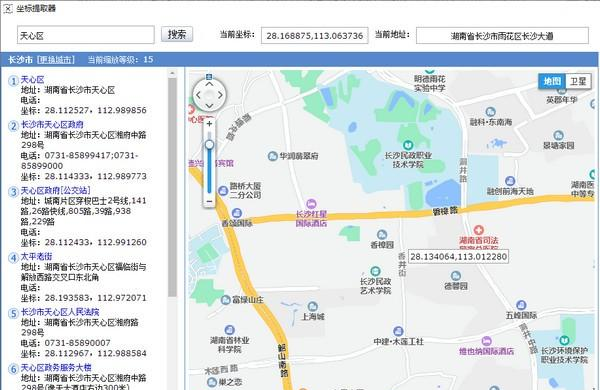Screen dimensions: 600x390
Task: Click 富绿山庄 map marker icon
Action: coord(226,300)
